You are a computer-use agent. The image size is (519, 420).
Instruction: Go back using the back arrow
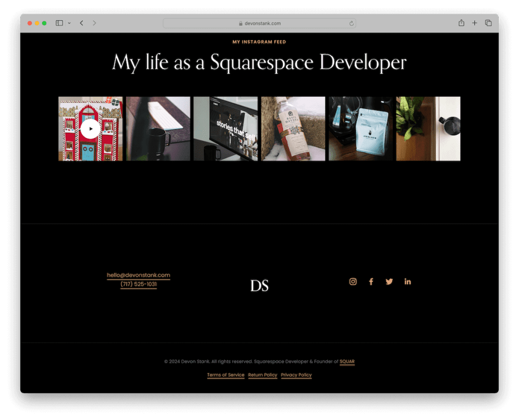[82, 23]
